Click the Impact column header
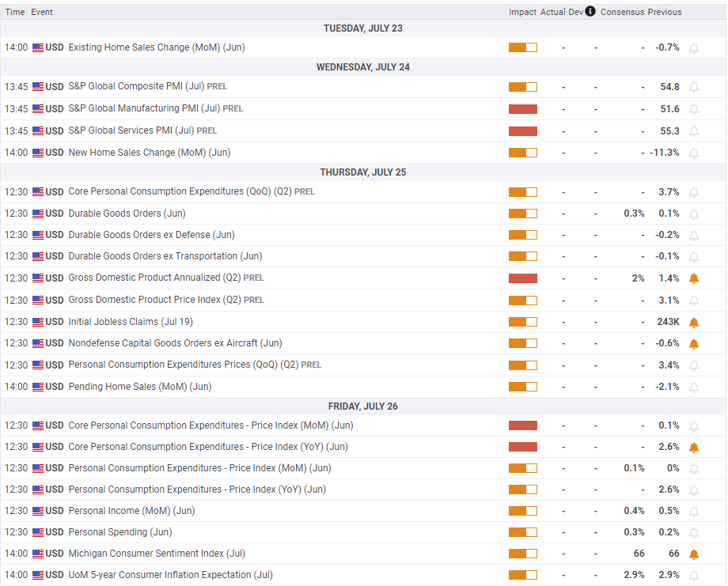Viewport: 728px width, 586px height. coord(522,12)
